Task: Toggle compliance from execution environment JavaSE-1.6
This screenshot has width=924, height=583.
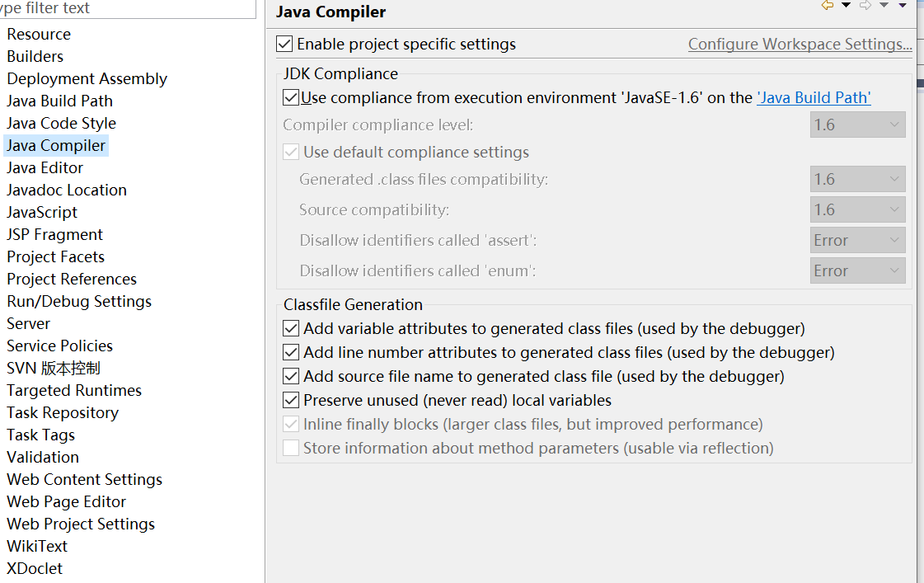Action: [x=290, y=96]
